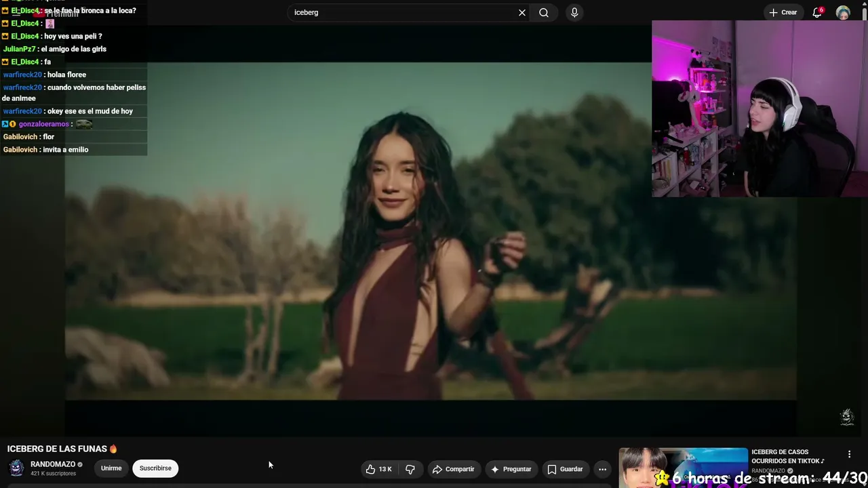Screen dimensions: 868x488
Task: Open the Crear menu
Action: [x=783, y=12]
